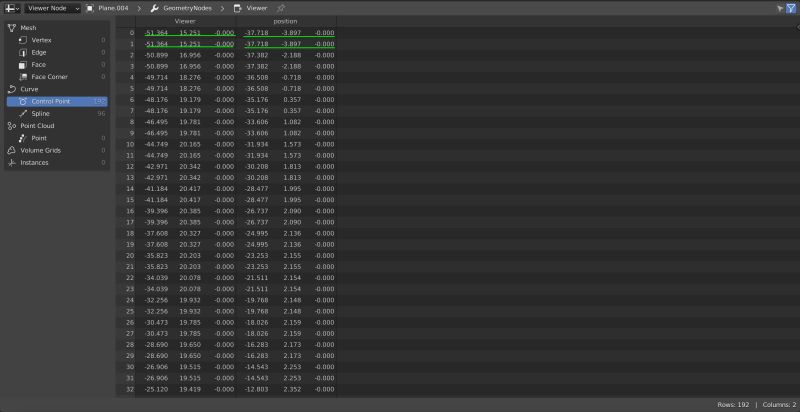The width and height of the screenshot is (800, 412).
Task: Click Viewer value 20.203 in row 20
Action: click(190, 256)
